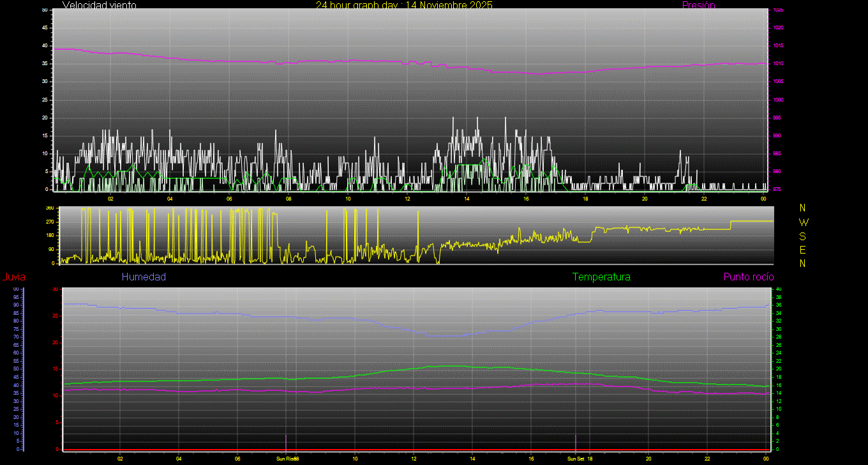Screen dimensions: 868x465
Task: Select the 'S' wind direction letter
Action: (803, 236)
